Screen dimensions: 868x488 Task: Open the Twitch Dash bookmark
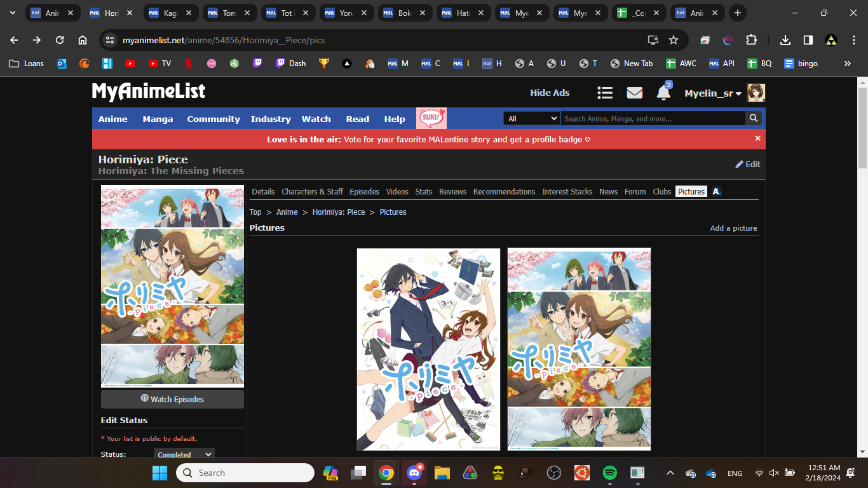[x=290, y=64]
